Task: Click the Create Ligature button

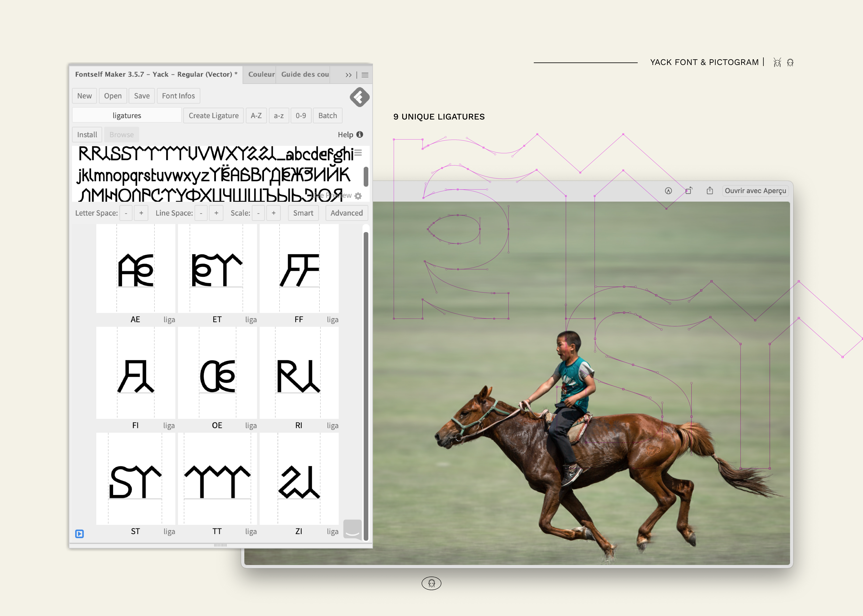Action: [213, 116]
